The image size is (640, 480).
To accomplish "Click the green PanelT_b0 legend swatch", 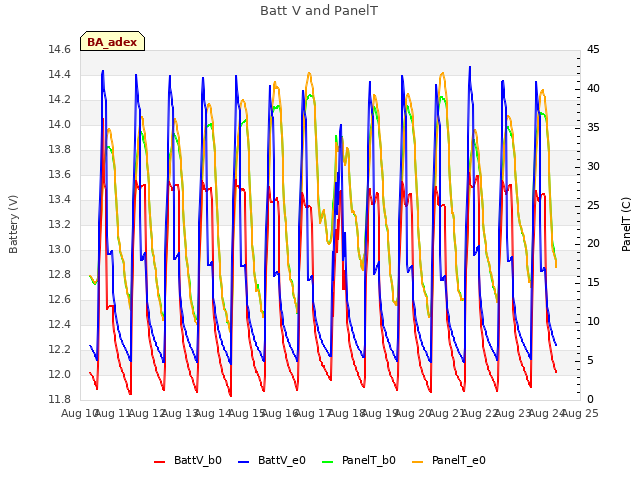I will click(x=327, y=462).
